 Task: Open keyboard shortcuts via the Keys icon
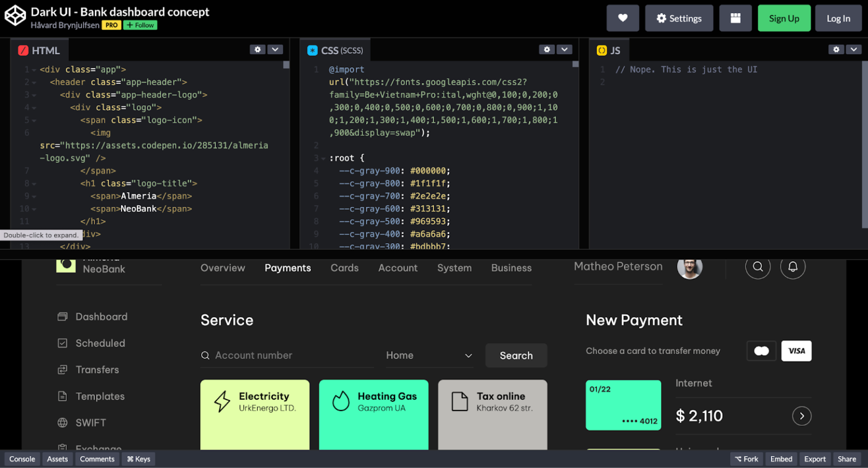138,459
